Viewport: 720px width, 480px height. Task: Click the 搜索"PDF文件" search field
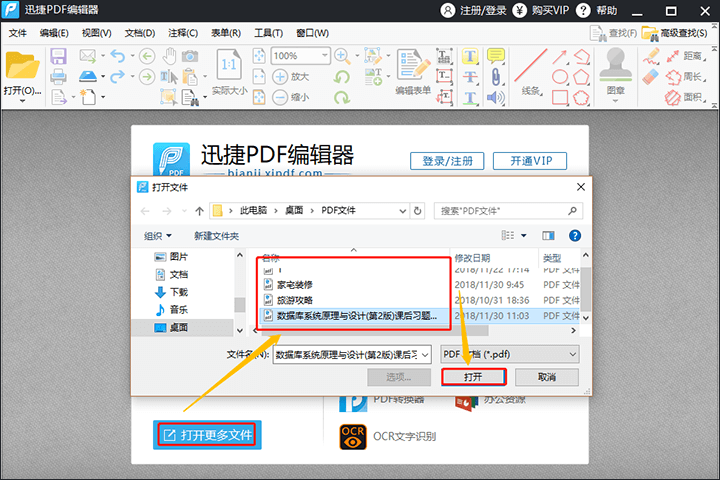pos(506,211)
